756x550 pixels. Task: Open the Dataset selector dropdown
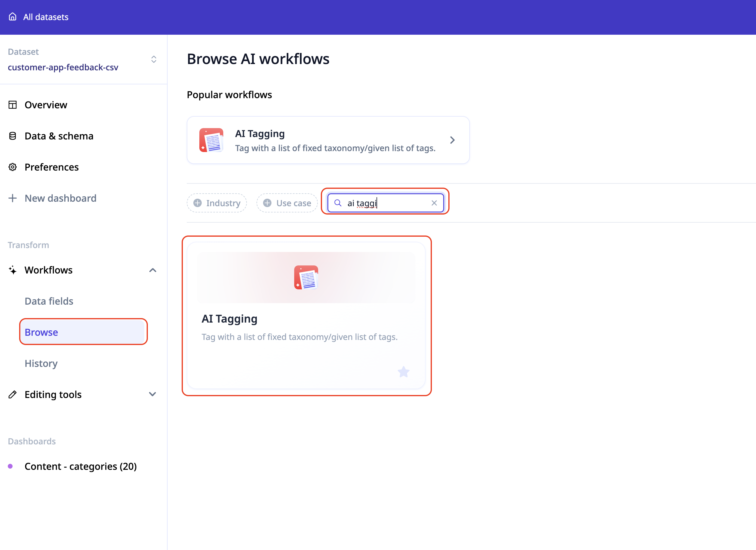click(x=154, y=59)
